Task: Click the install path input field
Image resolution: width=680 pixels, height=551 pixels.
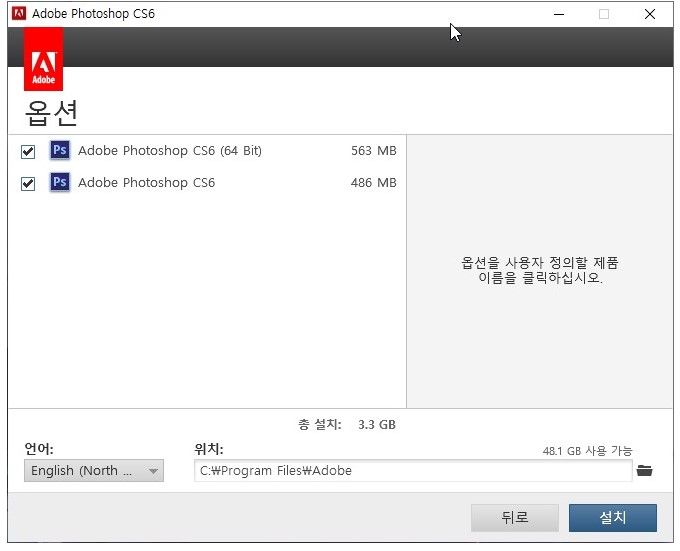Action: click(413, 470)
